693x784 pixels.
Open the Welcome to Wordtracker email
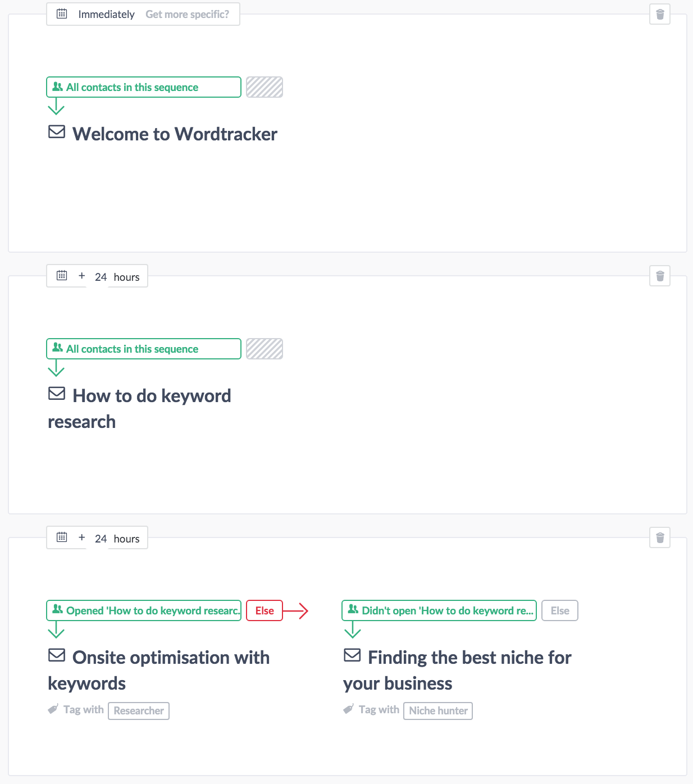(175, 134)
